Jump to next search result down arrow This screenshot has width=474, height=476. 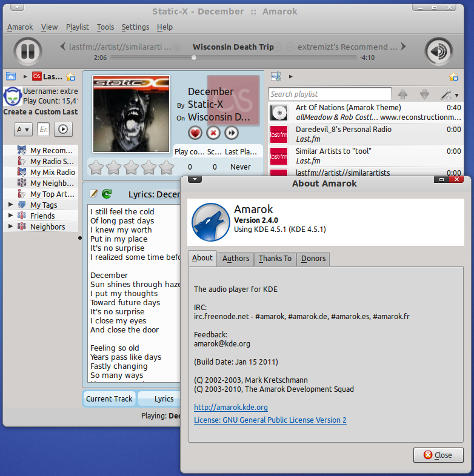point(424,94)
